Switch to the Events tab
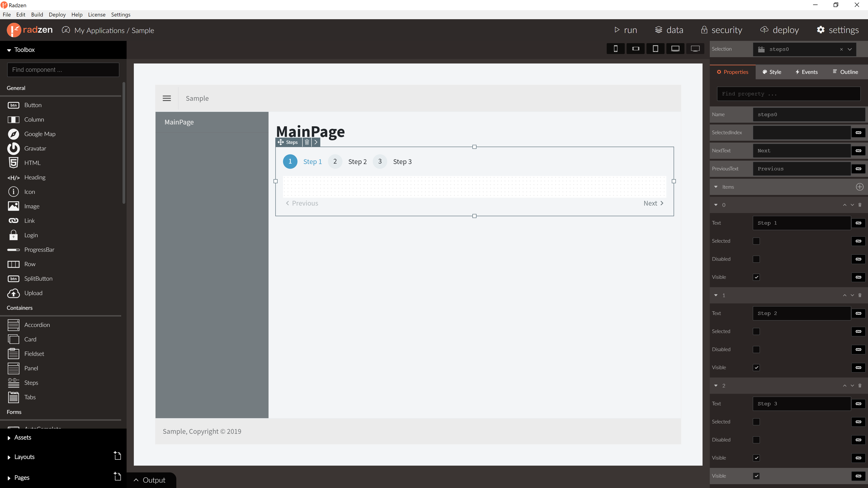Viewport: 868px width, 488px height. pos(806,72)
